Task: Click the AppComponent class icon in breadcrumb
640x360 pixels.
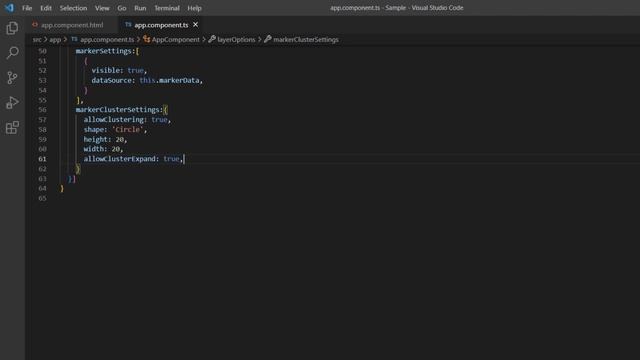Action: [147, 39]
